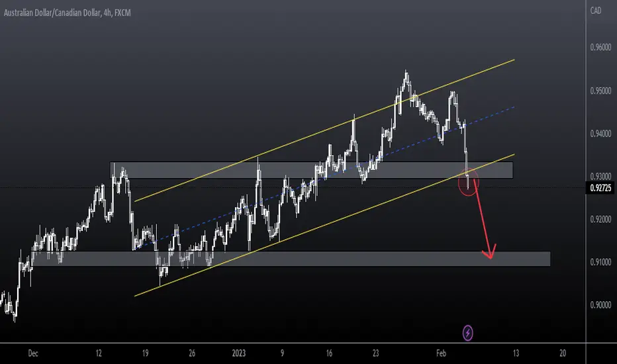
Task: Click the 4h interval in chart title
Action: 107,13
